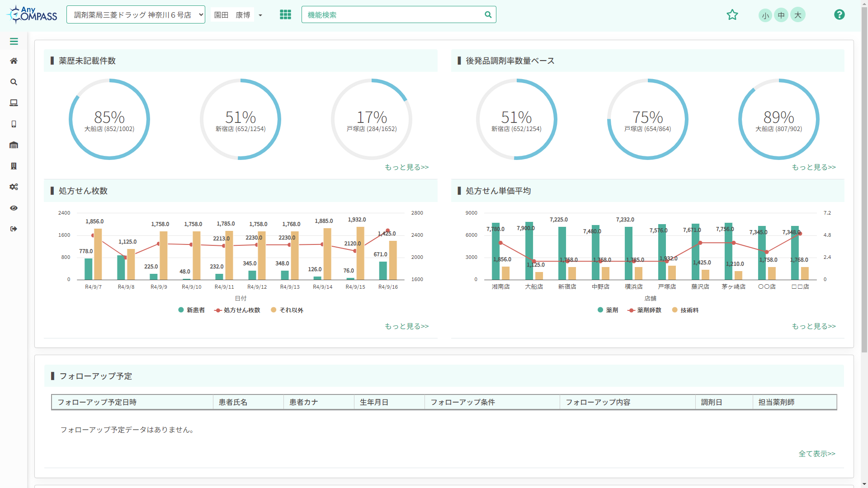Open the green grid apps icon

tap(285, 15)
